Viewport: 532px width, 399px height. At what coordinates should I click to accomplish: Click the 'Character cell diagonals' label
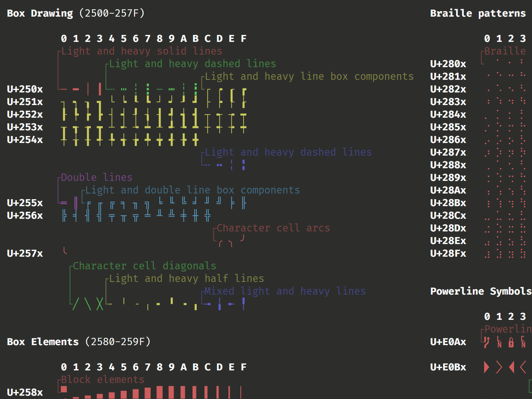145,266
